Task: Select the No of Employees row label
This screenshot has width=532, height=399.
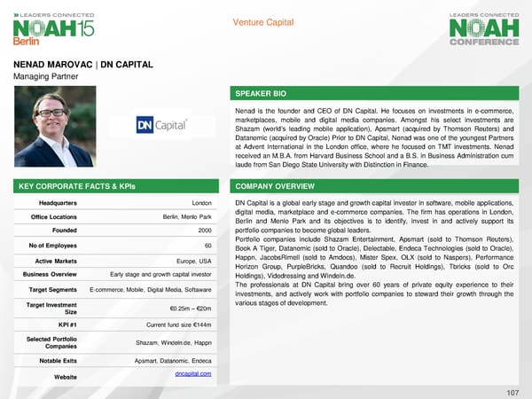Action: pyautogui.click(x=54, y=246)
